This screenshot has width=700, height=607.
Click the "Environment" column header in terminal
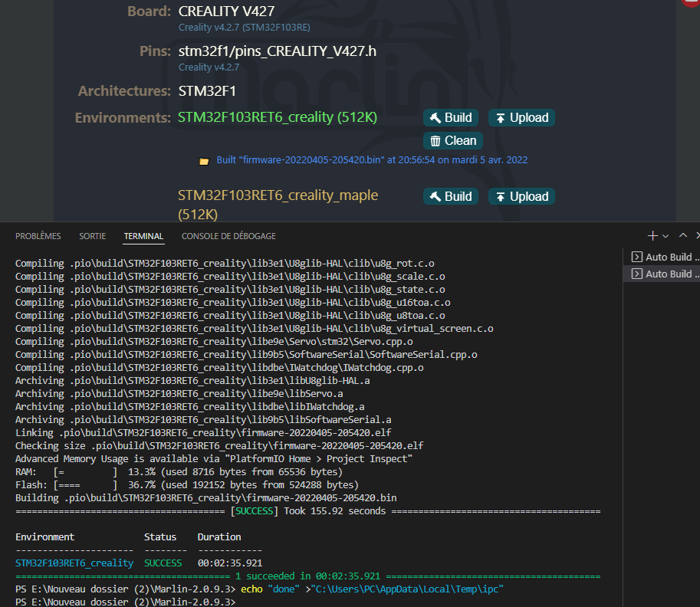point(45,537)
